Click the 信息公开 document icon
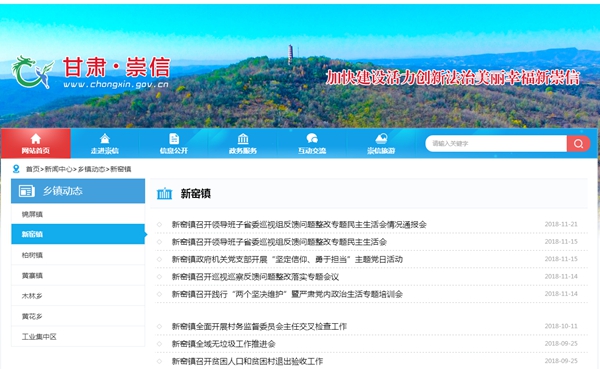Viewport: 600px width, 369px height. (x=174, y=139)
